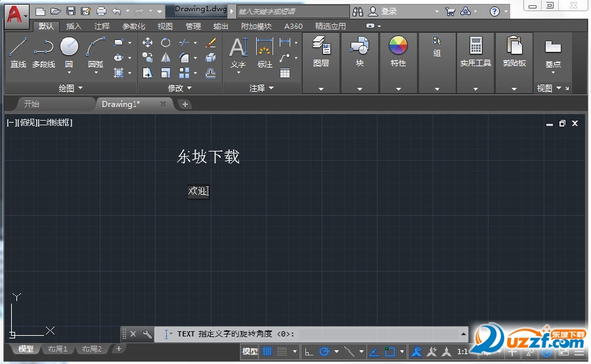Toggle ortho mode in status bar
This screenshot has width=591, height=364.
(x=309, y=352)
